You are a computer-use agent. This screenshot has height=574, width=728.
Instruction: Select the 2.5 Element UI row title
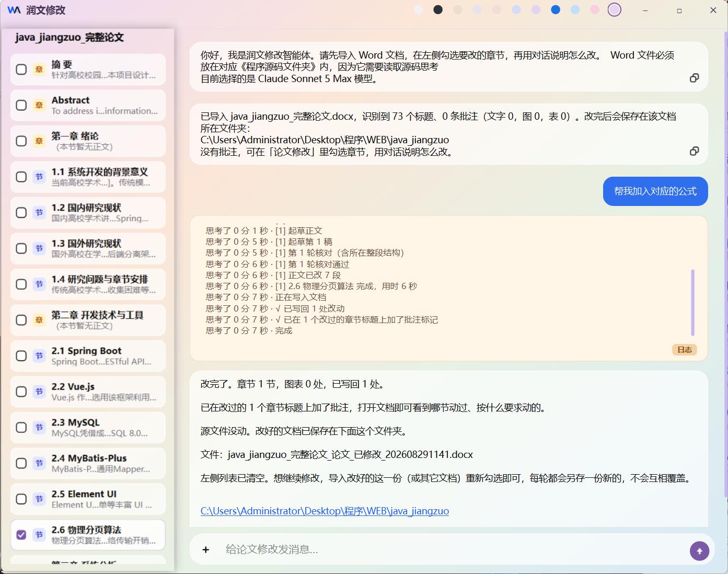tap(84, 494)
